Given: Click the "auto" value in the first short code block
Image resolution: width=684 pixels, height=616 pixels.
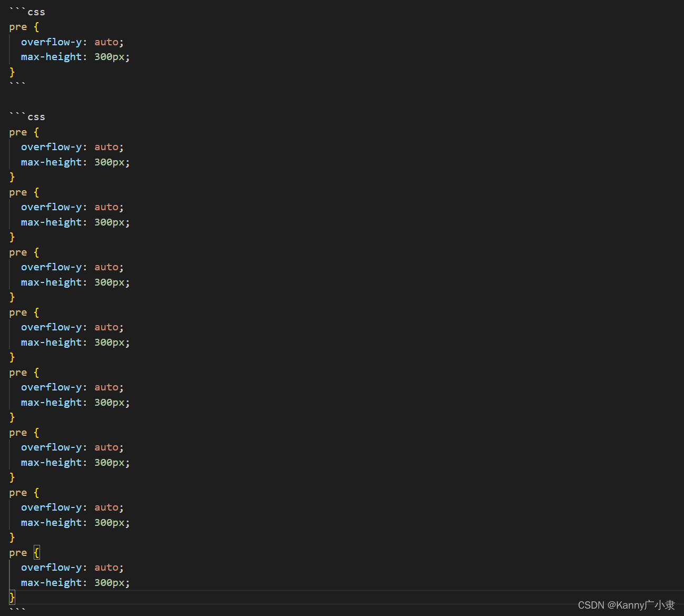Looking at the screenshot, I should point(106,42).
